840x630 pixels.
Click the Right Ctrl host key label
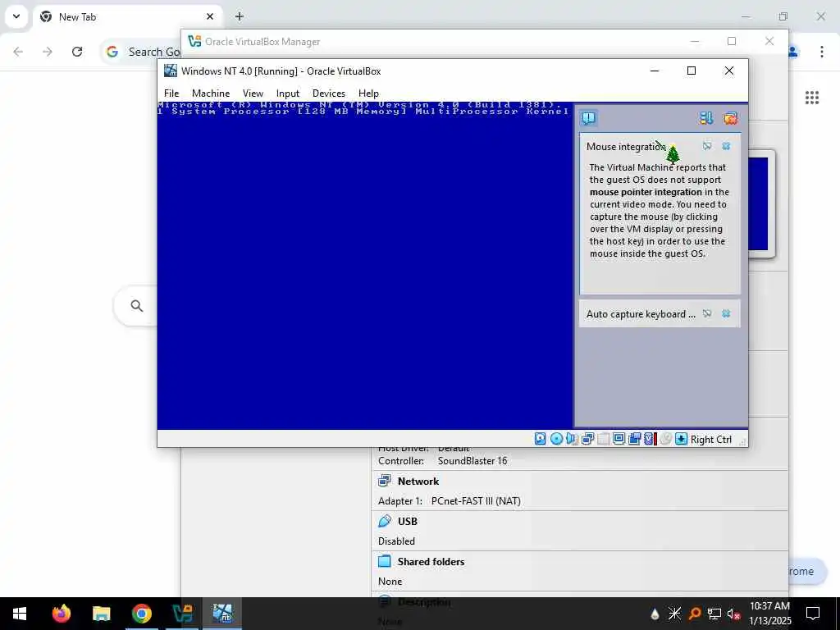[x=711, y=440]
